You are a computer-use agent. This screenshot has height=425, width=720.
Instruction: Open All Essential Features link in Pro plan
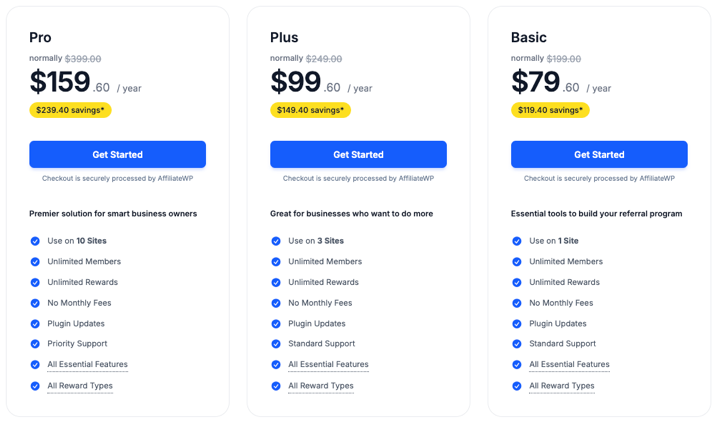87,365
